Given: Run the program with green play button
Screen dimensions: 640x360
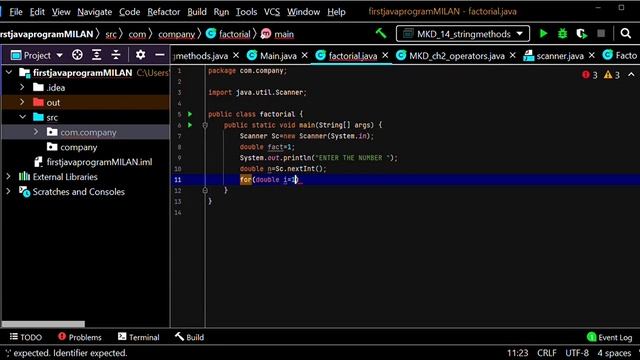Looking at the screenshot, I should click(543, 33).
